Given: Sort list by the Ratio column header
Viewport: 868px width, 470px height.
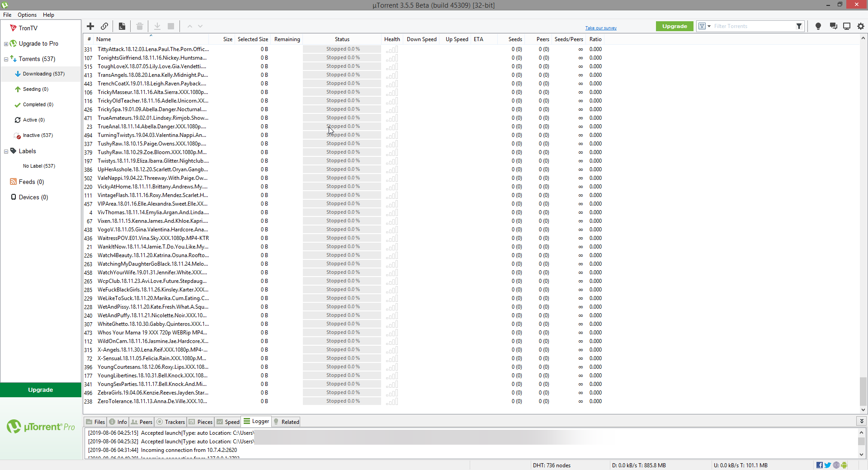Looking at the screenshot, I should (595, 39).
